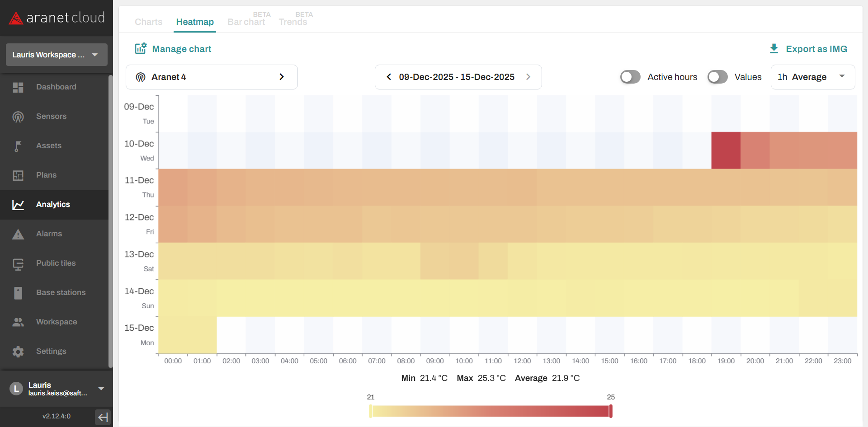Image resolution: width=868 pixels, height=427 pixels.
Task: Open Public tiles via its icon
Action: coord(18,263)
